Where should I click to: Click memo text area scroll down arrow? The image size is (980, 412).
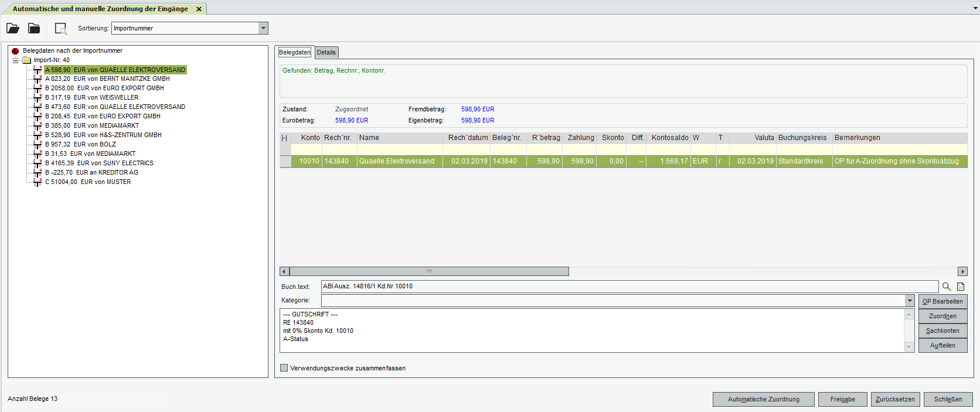click(x=909, y=347)
